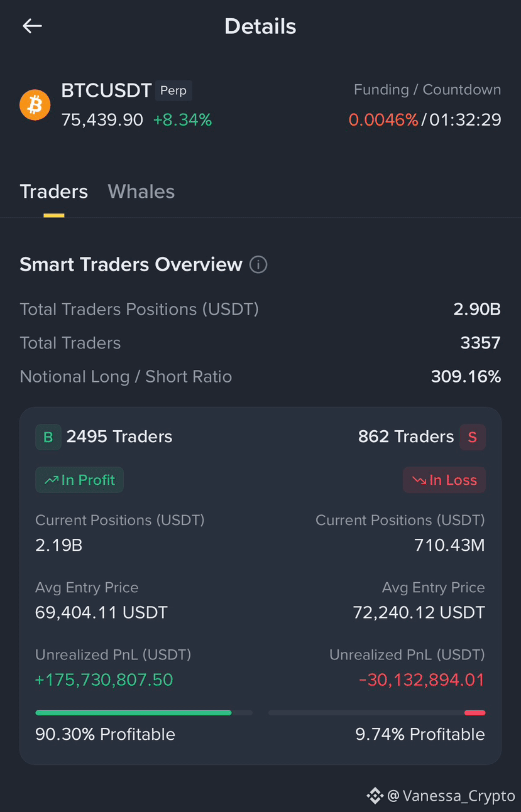Tap the back arrow icon
Viewport: 521px width, 812px height.
point(32,26)
